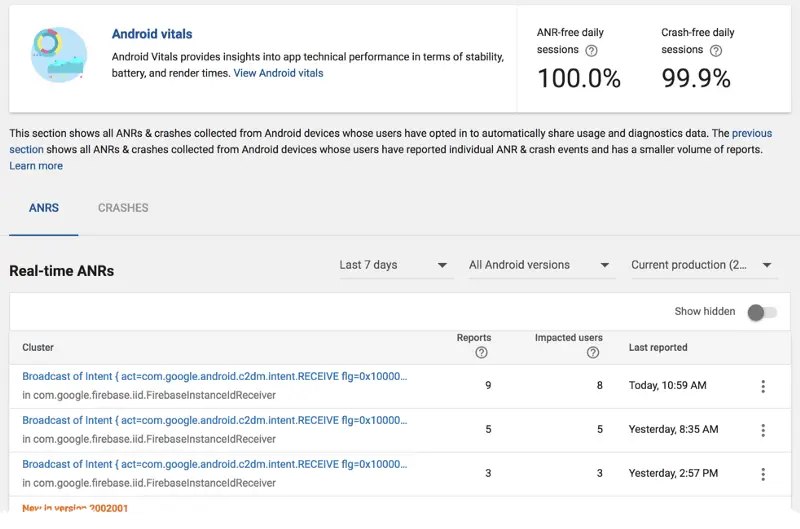The height and width of the screenshot is (529, 800).
Task: Open the View Android vitals link
Action: coord(278,73)
